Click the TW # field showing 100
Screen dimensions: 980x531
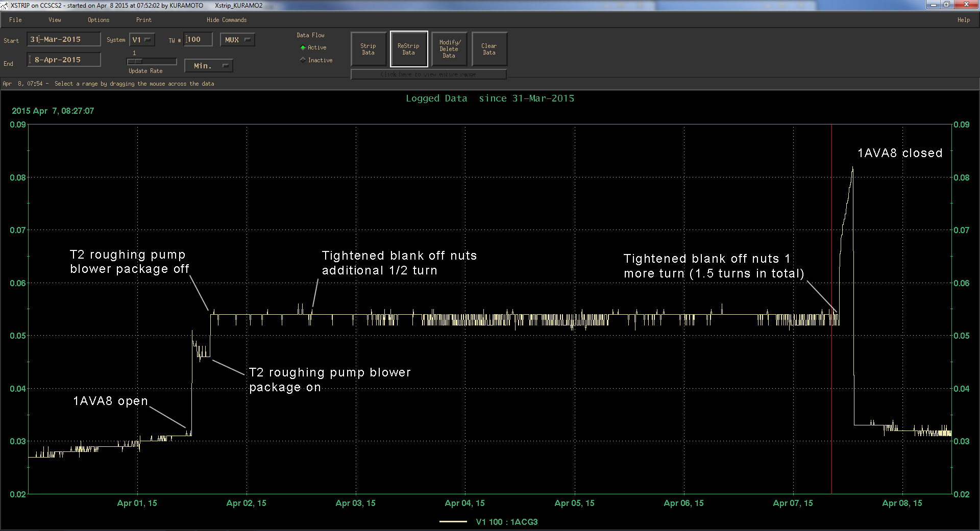coord(198,39)
